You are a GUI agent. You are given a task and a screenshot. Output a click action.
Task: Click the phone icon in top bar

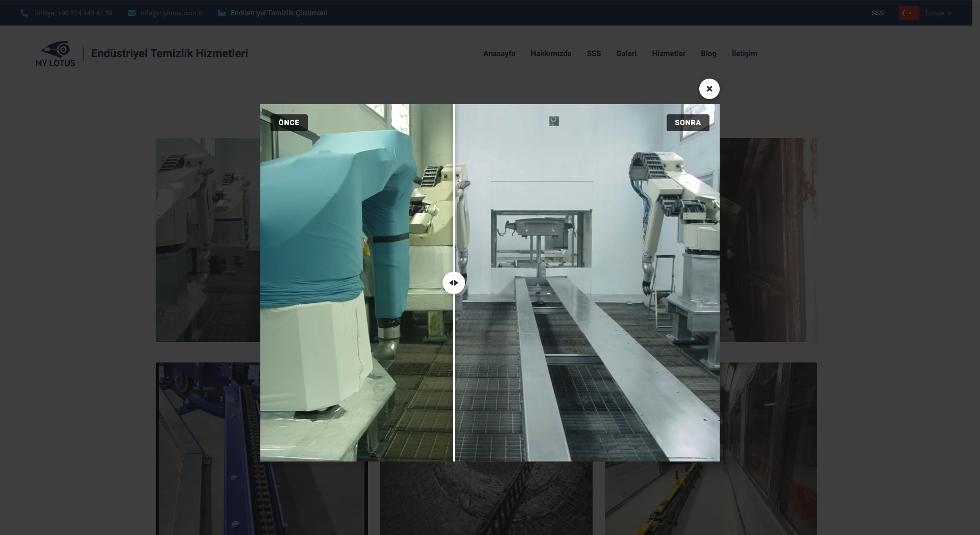pyautogui.click(x=24, y=13)
